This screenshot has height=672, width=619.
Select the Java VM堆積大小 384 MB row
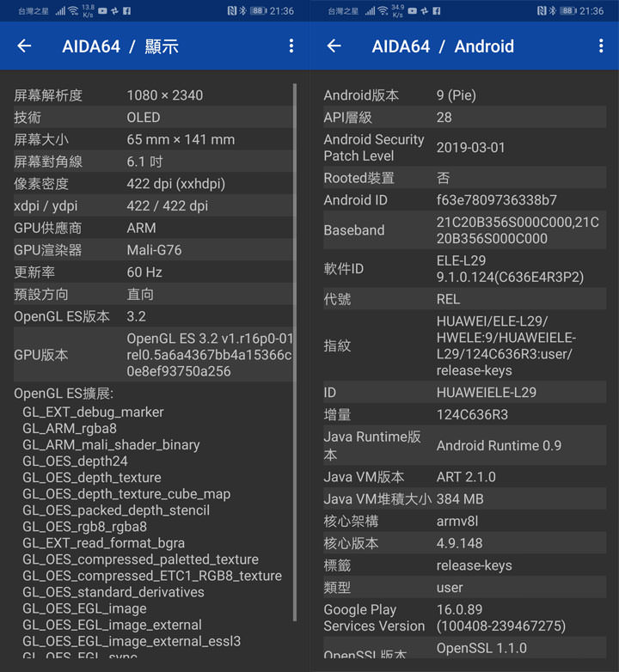pos(464,499)
